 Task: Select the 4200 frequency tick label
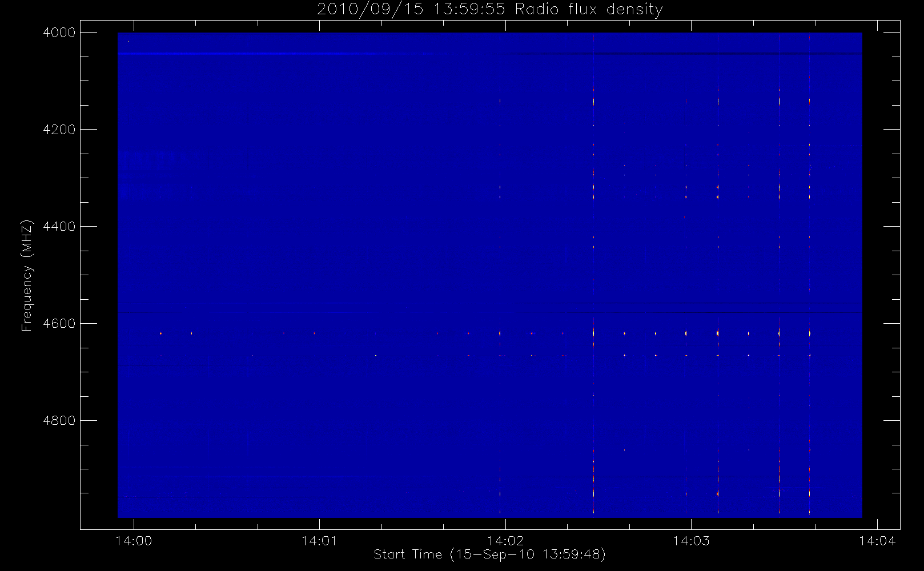click(59, 130)
